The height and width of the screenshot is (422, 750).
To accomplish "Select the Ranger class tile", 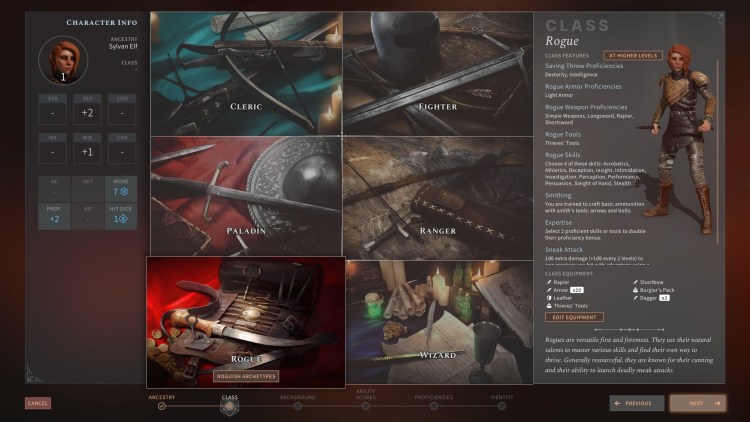I will pyautogui.click(x=438, y=196).
